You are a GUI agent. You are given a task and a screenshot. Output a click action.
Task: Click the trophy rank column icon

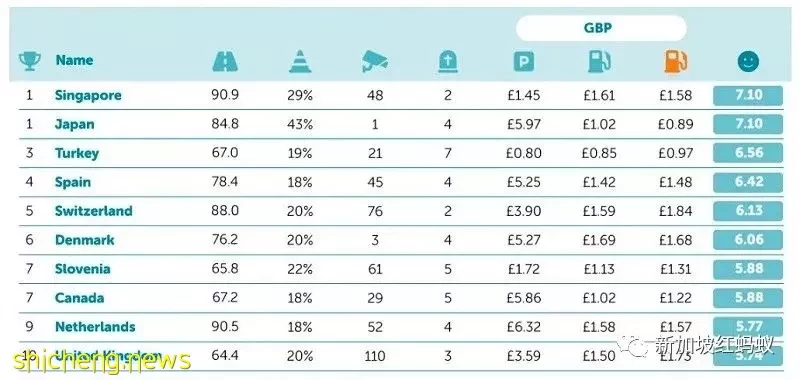pos(30,61)
